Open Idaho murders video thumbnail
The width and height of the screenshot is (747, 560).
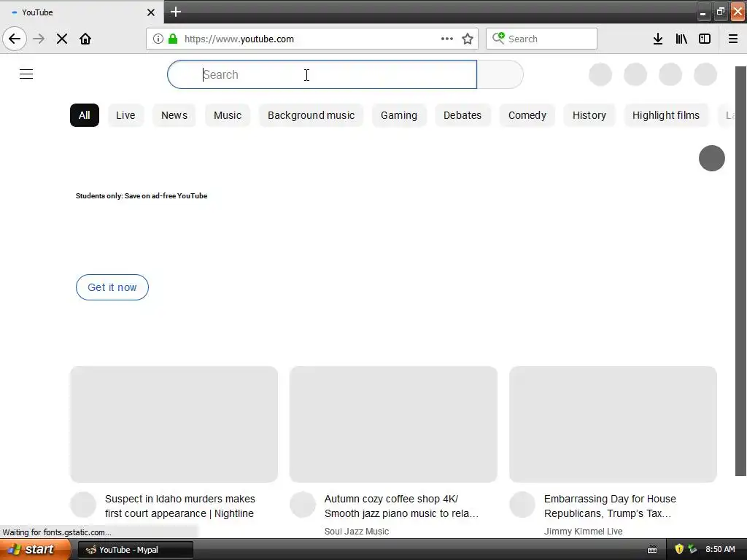pyautogui.click(x=174, y=424)
